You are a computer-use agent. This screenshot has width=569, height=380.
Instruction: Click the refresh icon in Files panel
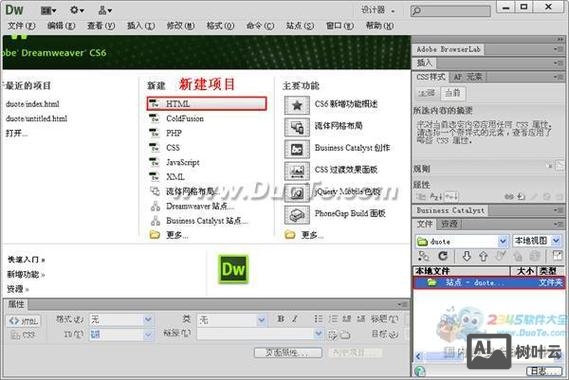coord(443,256)
